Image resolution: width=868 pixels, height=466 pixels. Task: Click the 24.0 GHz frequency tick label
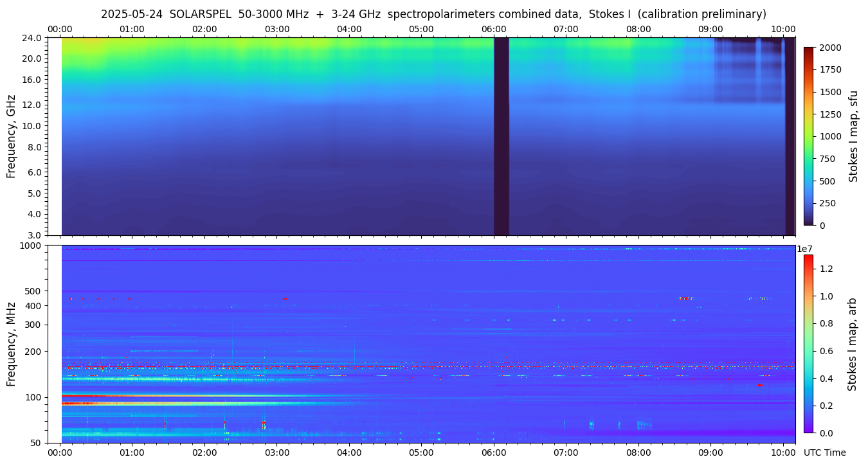[33, 38]
